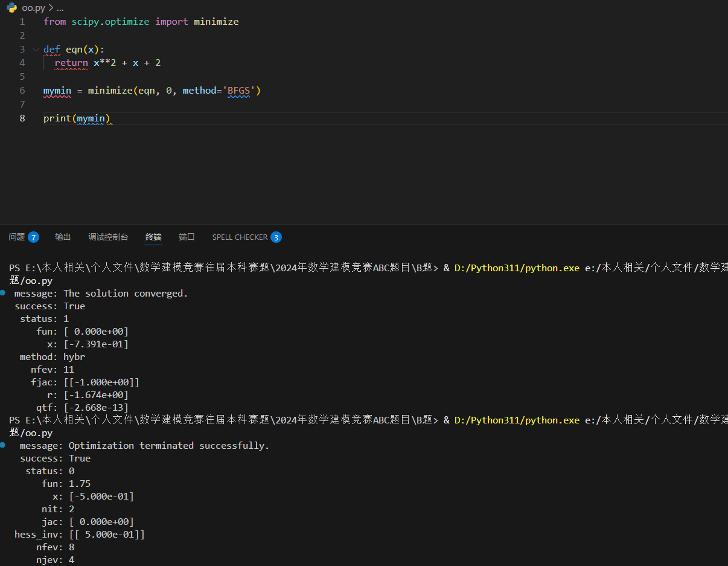
Task: Click the 'BFGS' string on line 6
Action: coord(239,91)
